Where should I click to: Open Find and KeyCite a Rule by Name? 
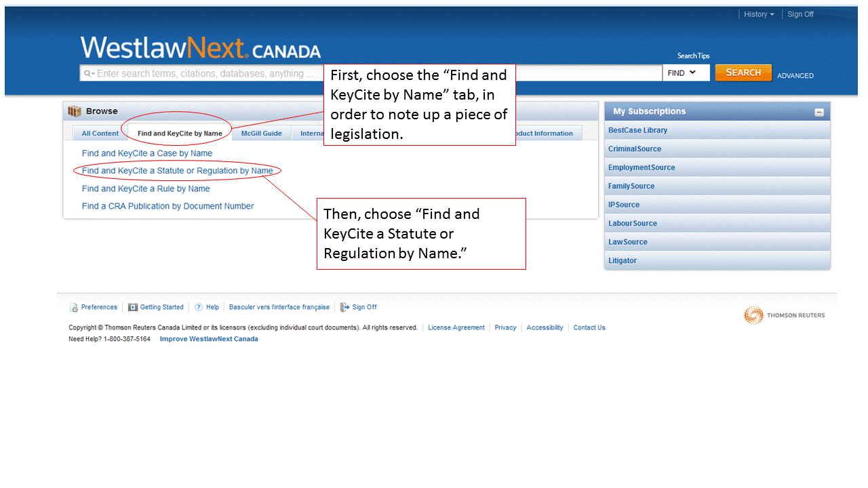pyautogui.click(x=146, y=188)
